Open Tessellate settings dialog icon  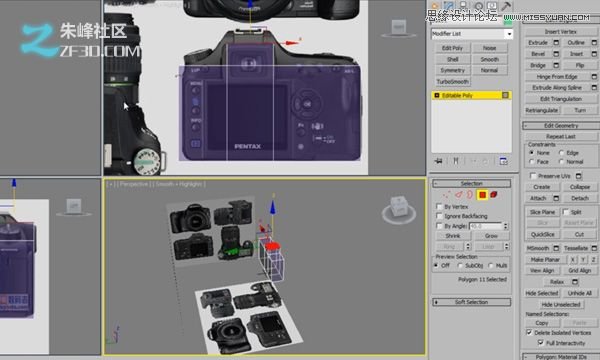pyautogui.click(x=594, y=248)
